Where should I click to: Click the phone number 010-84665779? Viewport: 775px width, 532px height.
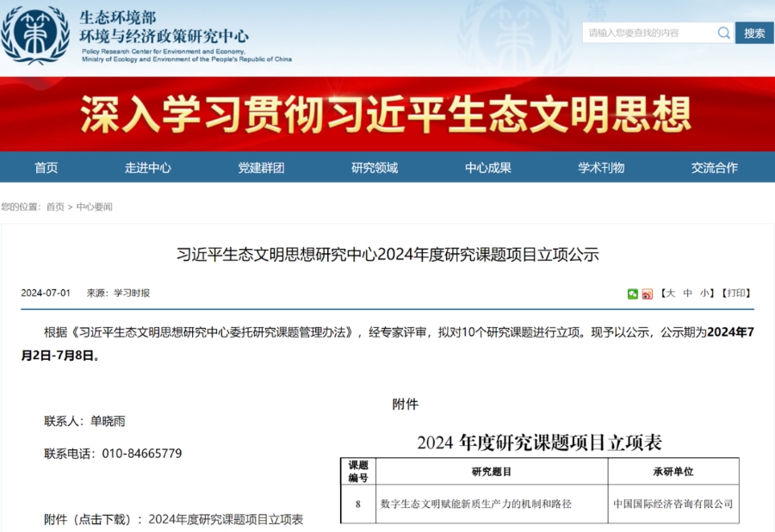pyautogui.click(x=142, y=454)
